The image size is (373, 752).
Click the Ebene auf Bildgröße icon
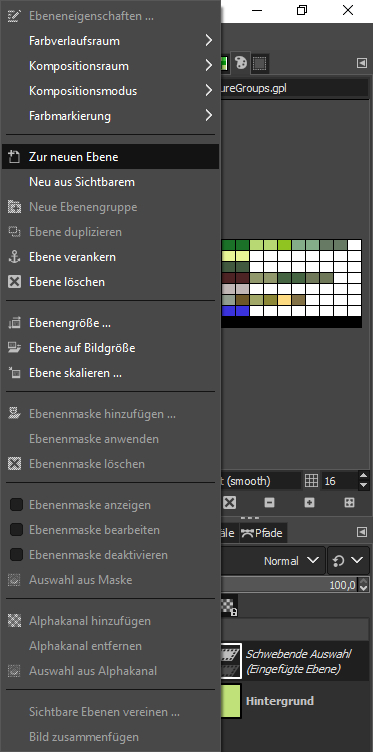[15, 348]
